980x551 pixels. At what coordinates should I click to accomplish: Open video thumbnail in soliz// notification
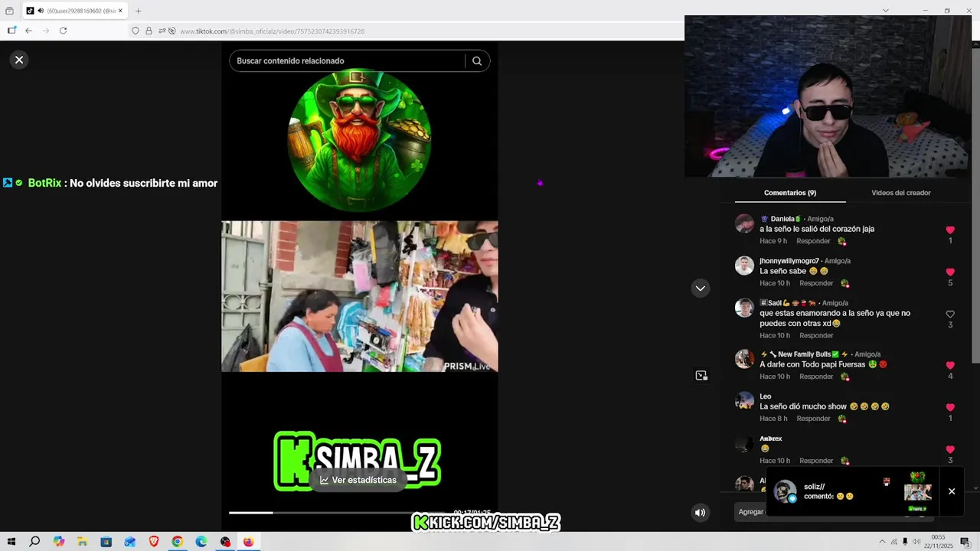point(917,491)
